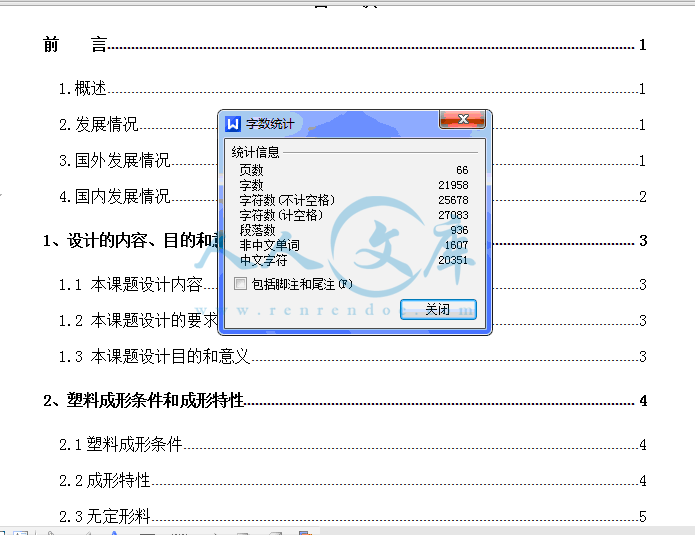Image resolution: width=695 pixels, height=535 pixels.
Task: Click the page count value 66
Action: [462, 170]
